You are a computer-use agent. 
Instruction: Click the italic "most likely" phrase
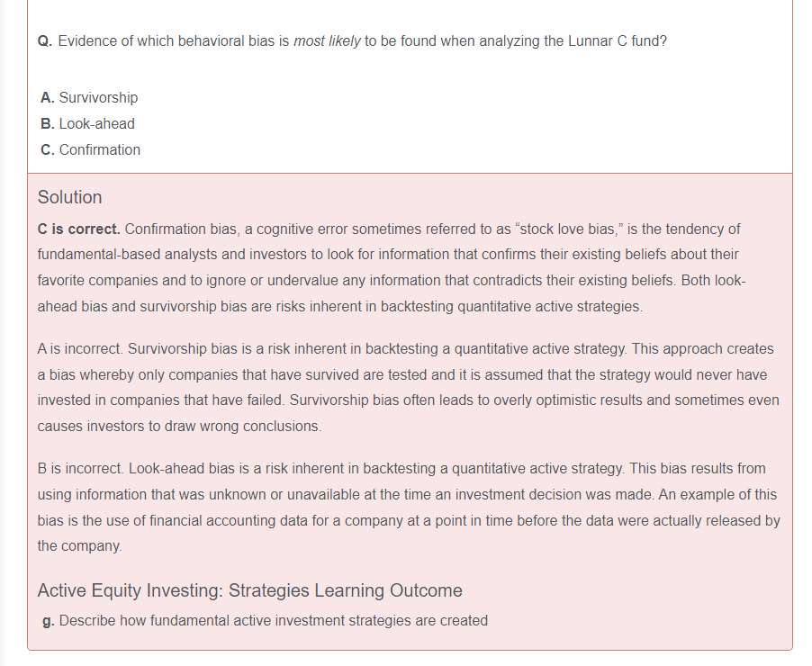328,41
